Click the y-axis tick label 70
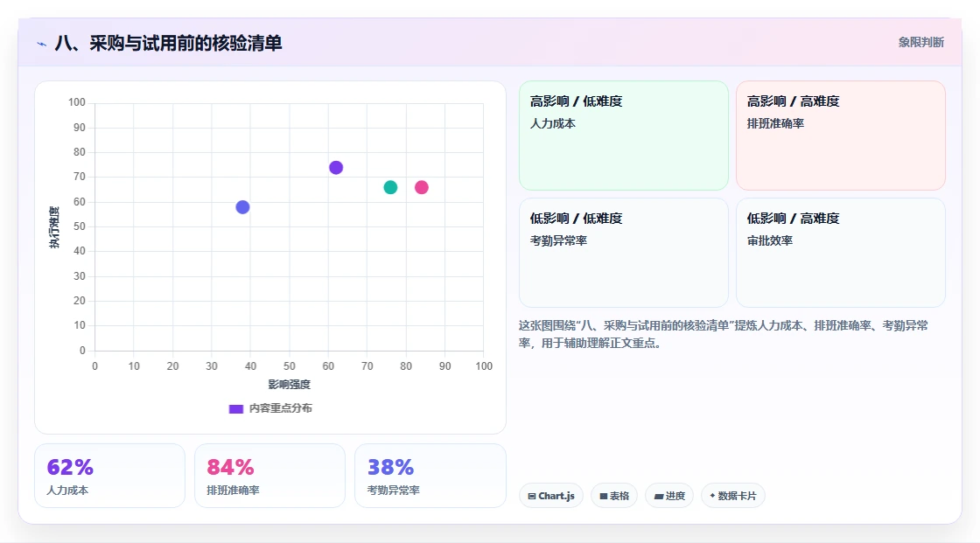This screenshot has height=543, width=980. (80, 177)
